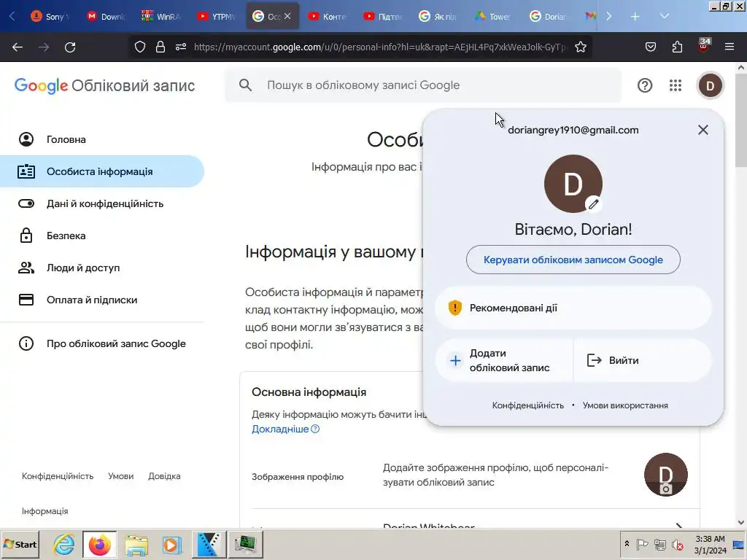Click the search magnifier icon
This screenshot has width=747, height=560.
click(x=245, y=85)
